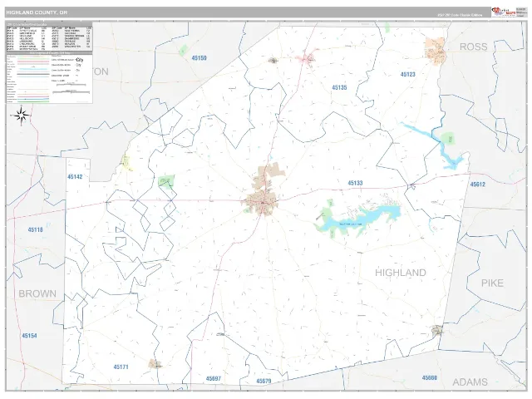Click the ZIP code index table
The image size is (532, 399).
(x=49, y=38)
